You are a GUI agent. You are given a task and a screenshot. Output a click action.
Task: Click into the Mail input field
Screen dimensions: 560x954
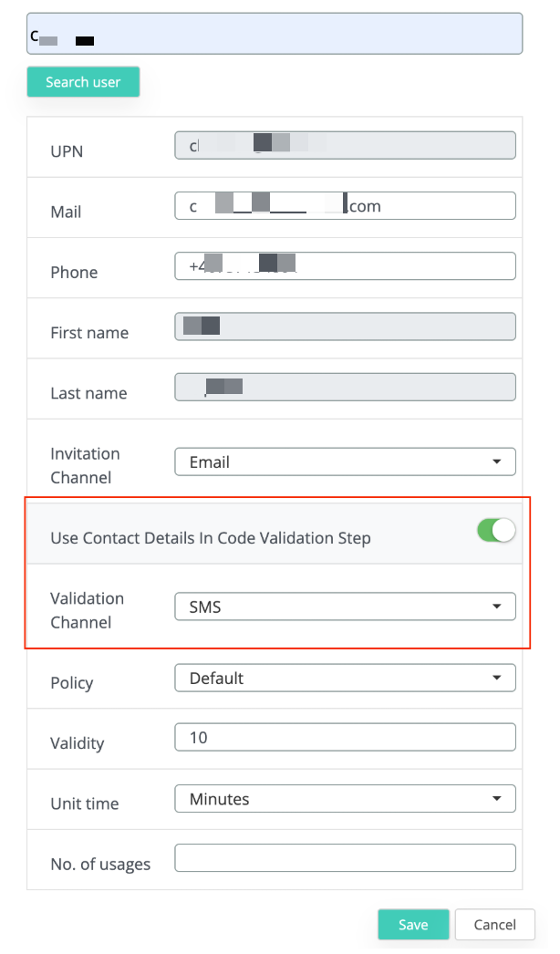coord(345,206)
